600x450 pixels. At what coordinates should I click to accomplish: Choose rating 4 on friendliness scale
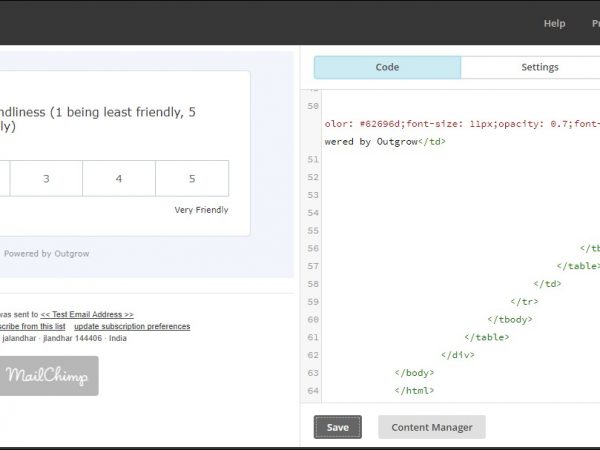[x=119, y=179]
